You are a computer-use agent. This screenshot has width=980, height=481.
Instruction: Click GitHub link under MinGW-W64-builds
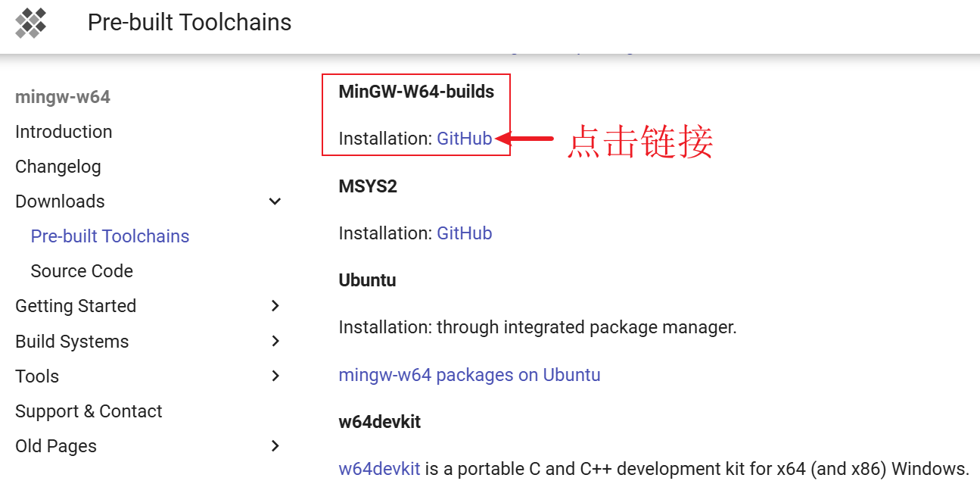465,139
